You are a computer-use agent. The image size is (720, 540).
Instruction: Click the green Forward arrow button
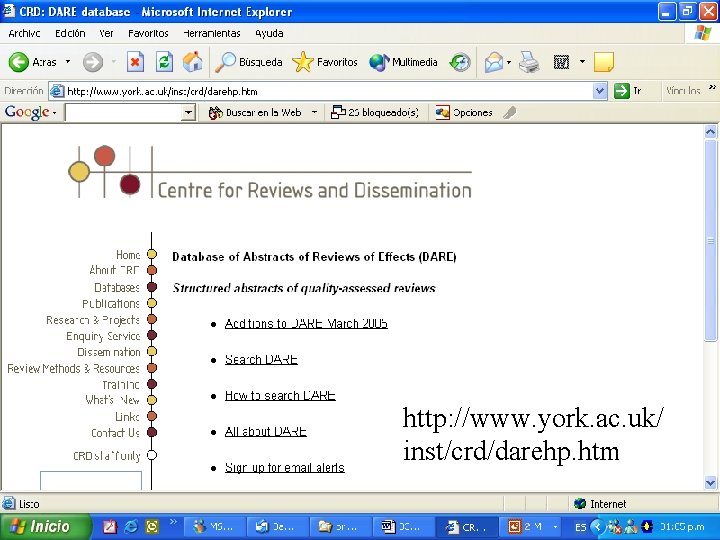tap(93, 62)
